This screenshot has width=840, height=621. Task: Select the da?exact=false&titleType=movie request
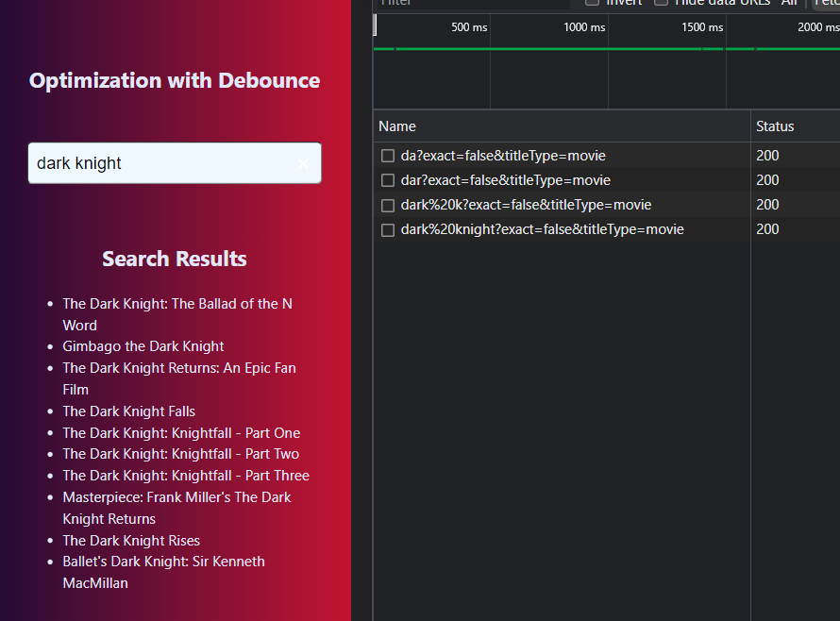click(503, 156)
